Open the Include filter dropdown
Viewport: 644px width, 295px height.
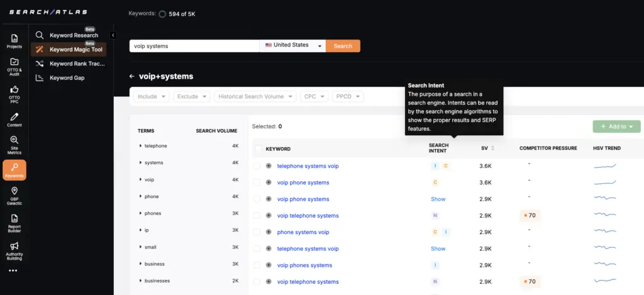point(152,97)
